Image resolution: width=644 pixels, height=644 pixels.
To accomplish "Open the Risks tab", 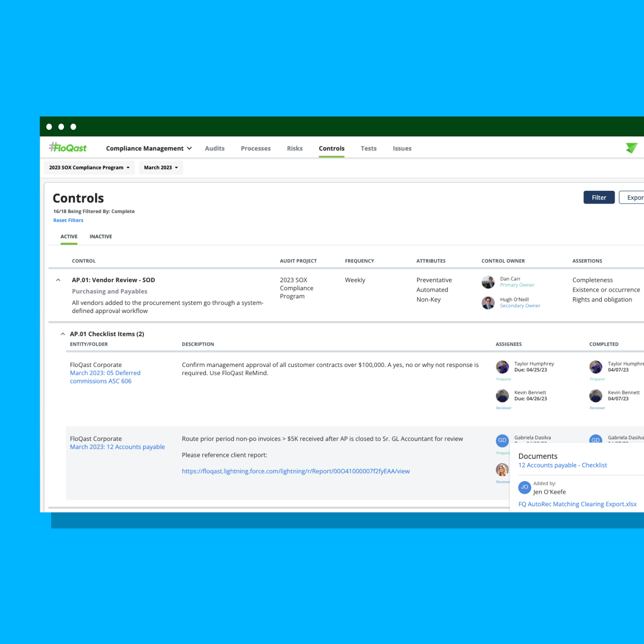I will coord(295,148).
